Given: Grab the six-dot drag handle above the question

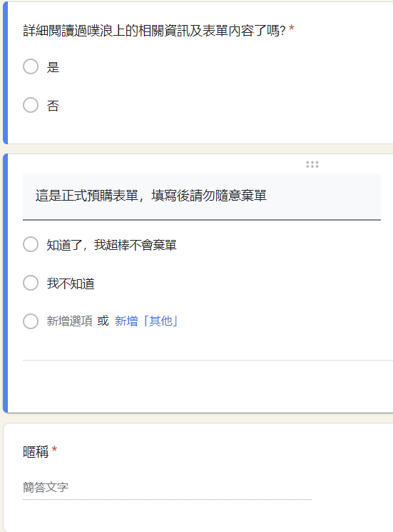Looking at the screenshot, I should coord(312,164).
